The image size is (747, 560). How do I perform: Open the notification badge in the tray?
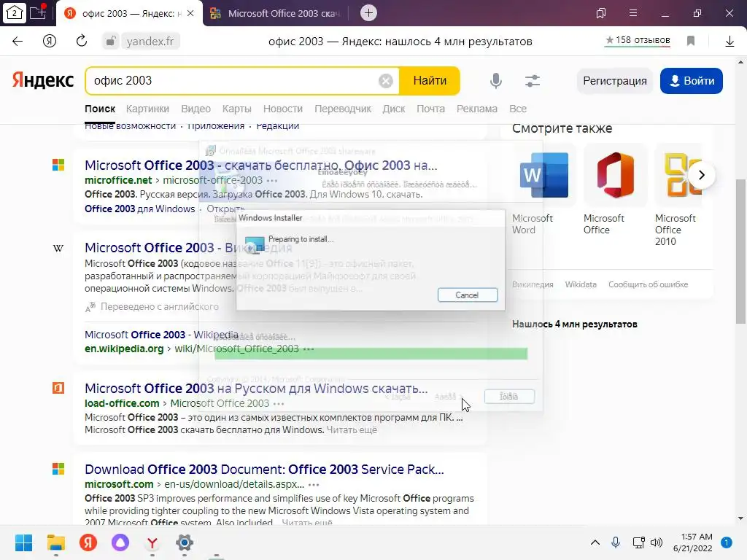pos(726,542)
